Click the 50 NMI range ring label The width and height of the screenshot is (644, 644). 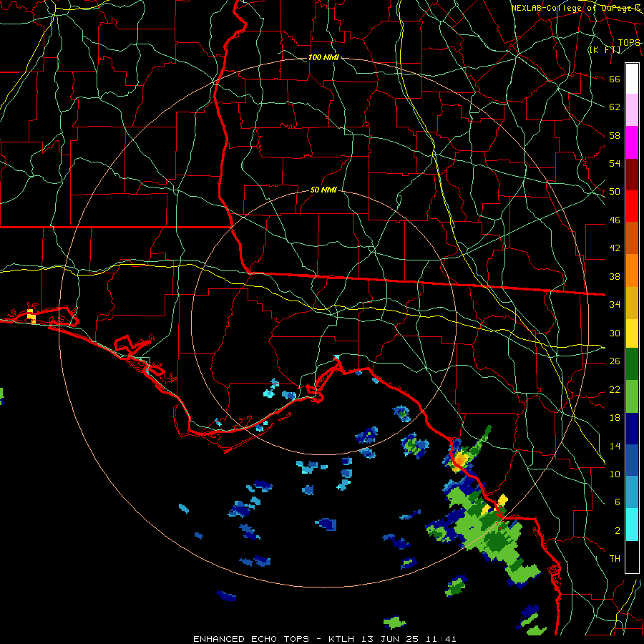tap(323, 190)
